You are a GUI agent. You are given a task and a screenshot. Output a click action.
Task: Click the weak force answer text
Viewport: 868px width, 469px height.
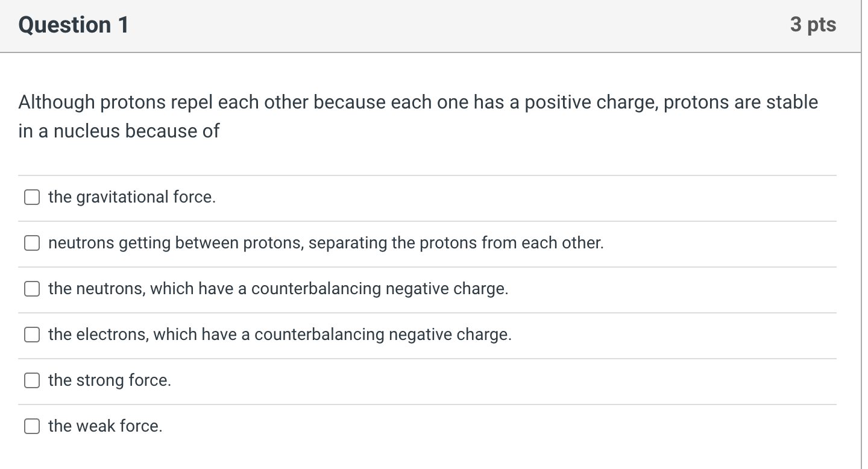pos(105,426)
